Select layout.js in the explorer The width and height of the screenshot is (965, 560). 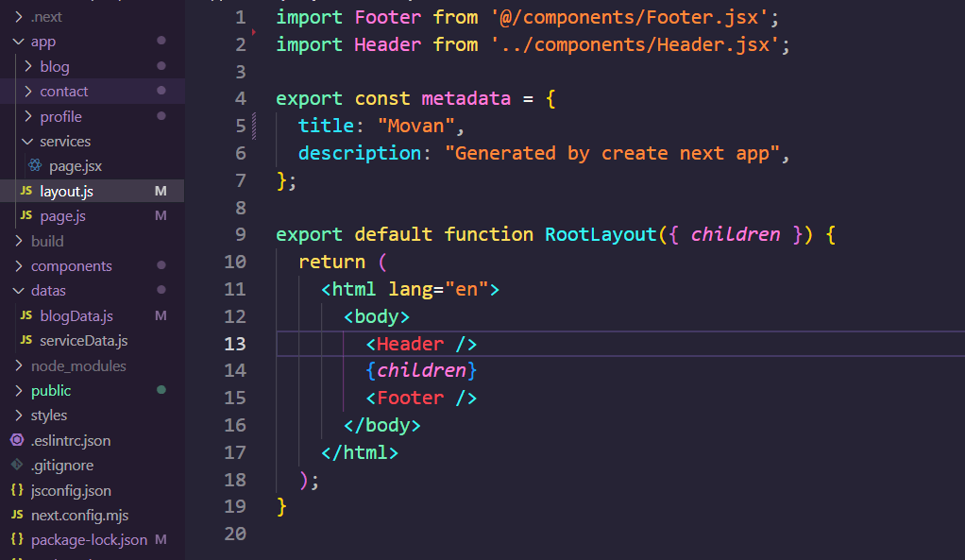66,192
